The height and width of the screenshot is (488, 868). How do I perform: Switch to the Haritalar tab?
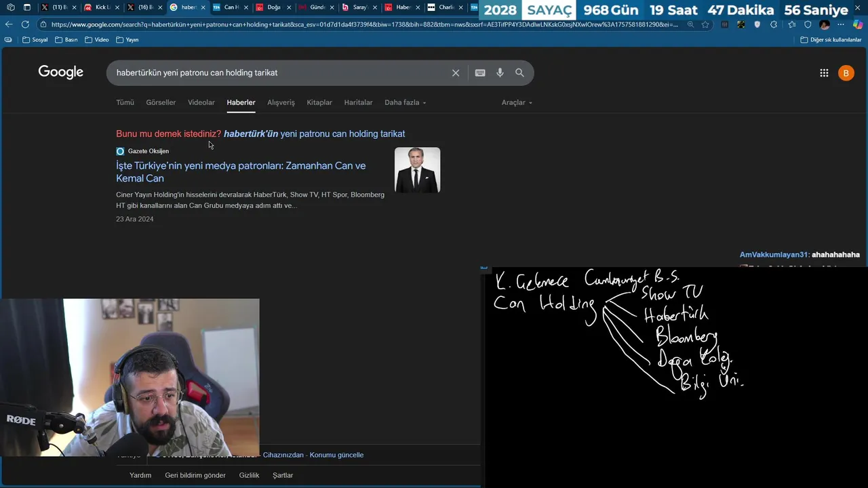(x=358, y=102)
